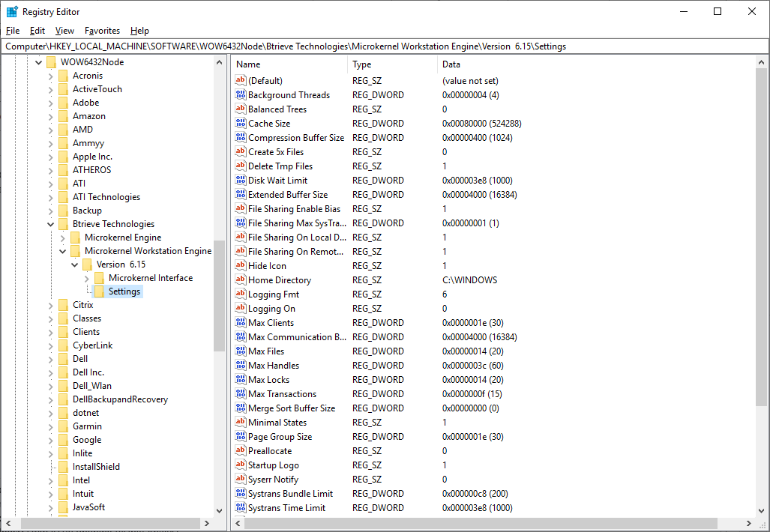Sort values by the Data column header

(595, 64)
